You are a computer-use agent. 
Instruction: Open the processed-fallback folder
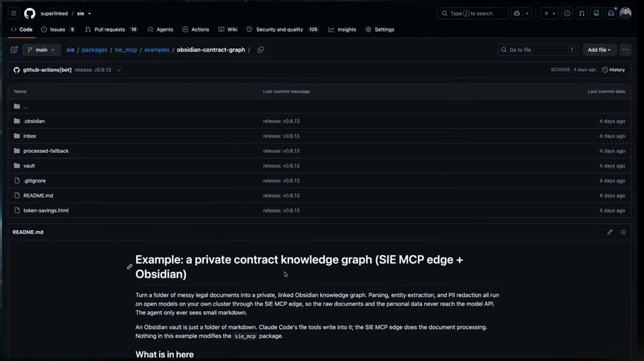[46, 151]
